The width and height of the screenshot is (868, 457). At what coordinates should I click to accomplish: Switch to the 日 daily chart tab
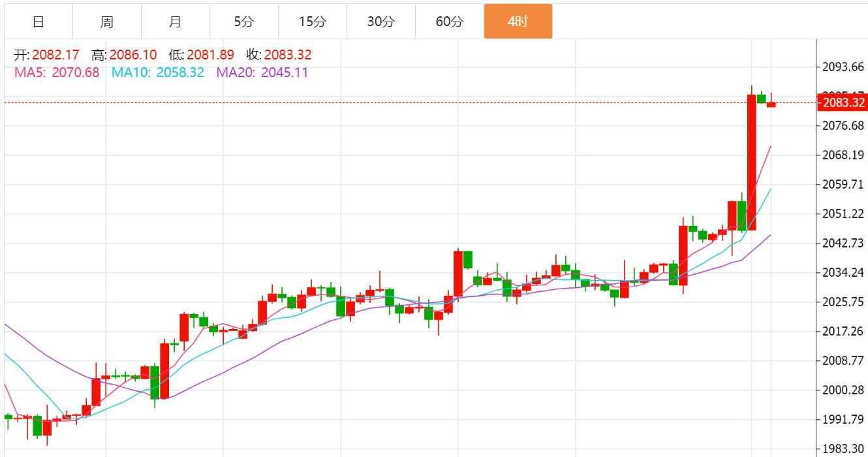[x=39, y=22]
